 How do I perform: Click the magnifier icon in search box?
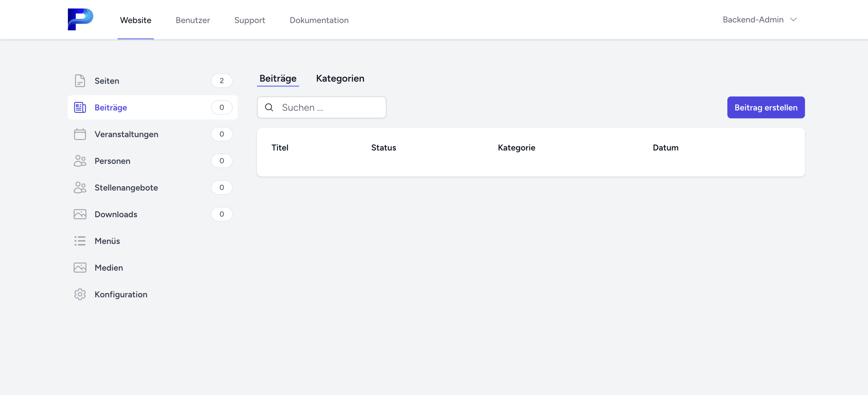click(x=269, y=107)
